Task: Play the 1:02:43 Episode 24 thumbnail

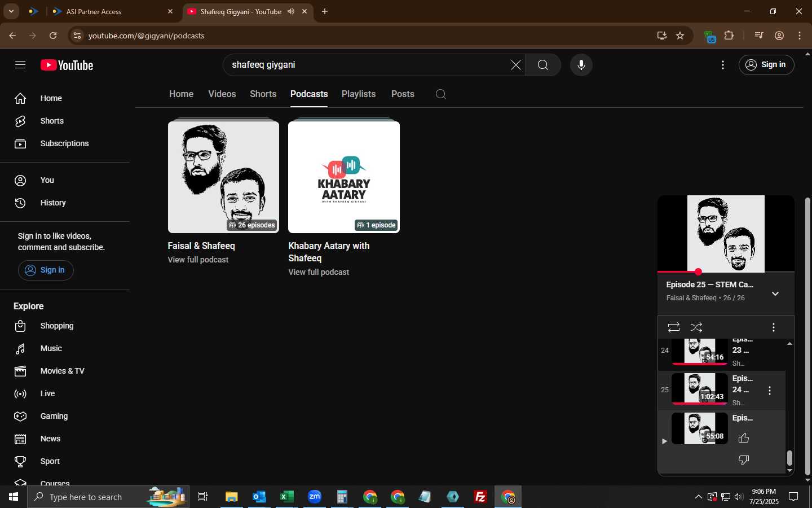Action: click(x=699, y=389)
